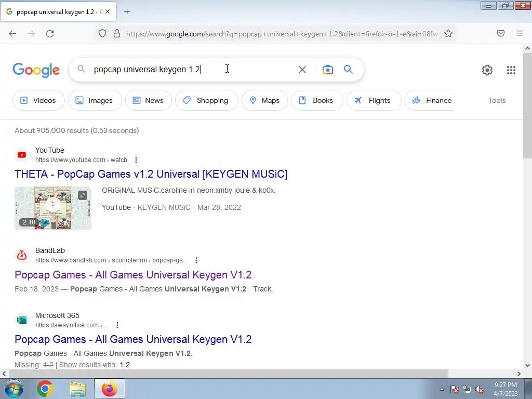Clear the search box with X icon
The image size is (532, 399).
302,70
